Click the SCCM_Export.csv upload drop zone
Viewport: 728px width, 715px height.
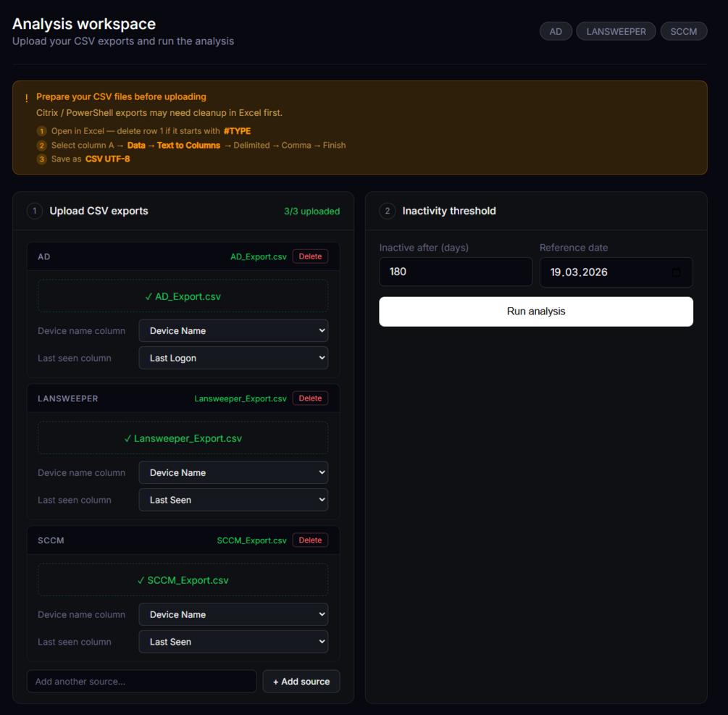click(x=183, y=580)
